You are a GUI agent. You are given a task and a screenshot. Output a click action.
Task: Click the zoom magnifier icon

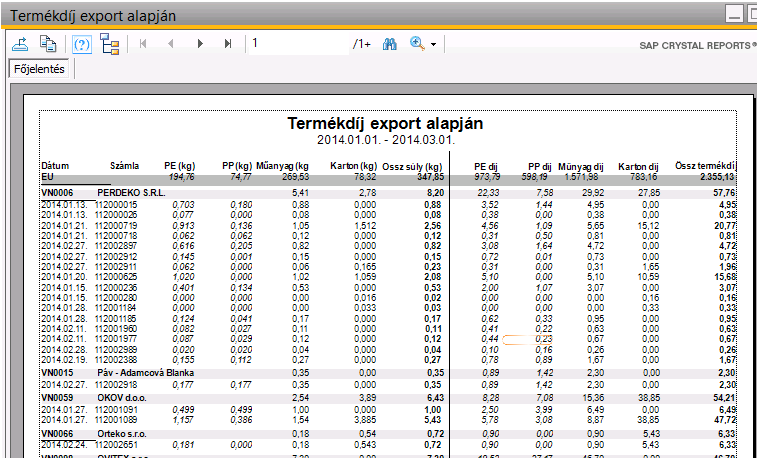tap(417, 43)
